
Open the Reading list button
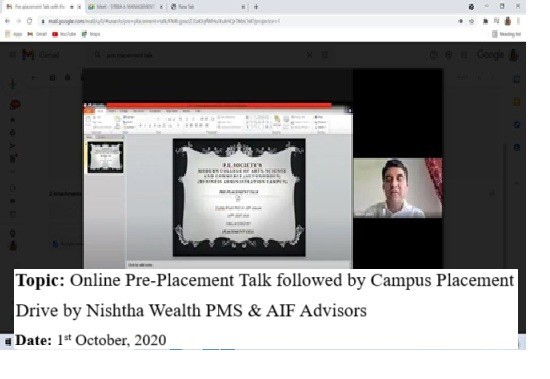pos(507,34)
